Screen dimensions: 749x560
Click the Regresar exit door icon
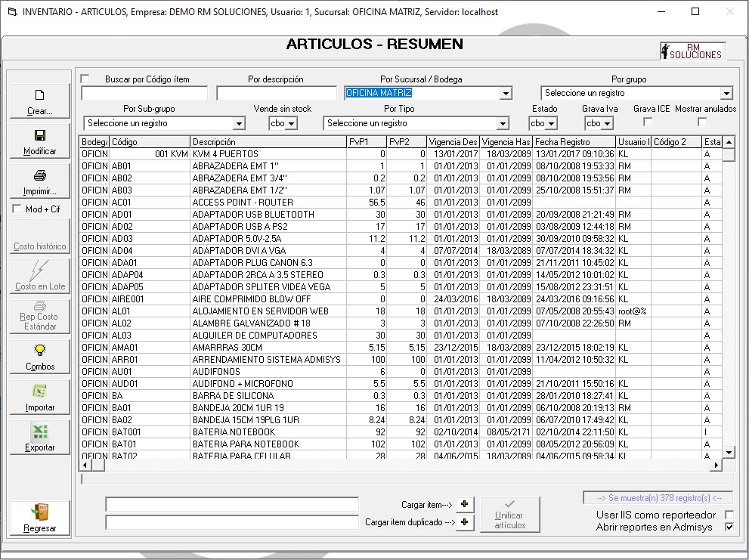pyautogui.click(x=40, y=512)
